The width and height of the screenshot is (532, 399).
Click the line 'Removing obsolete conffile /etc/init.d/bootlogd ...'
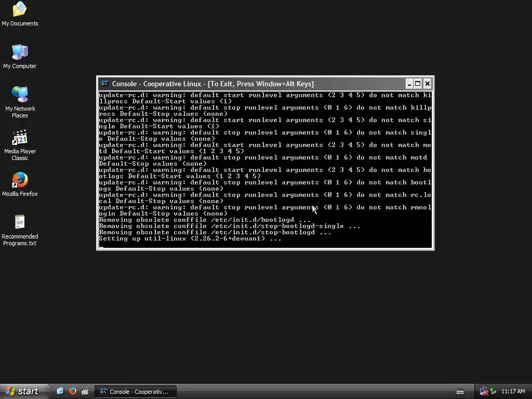205,220
